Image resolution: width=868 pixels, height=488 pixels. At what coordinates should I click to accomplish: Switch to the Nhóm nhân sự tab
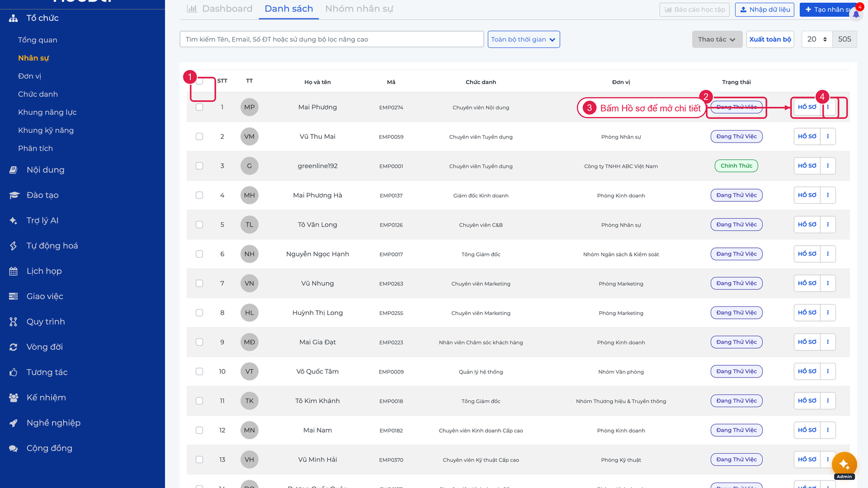pyautogui.click(x=359, y=9)
